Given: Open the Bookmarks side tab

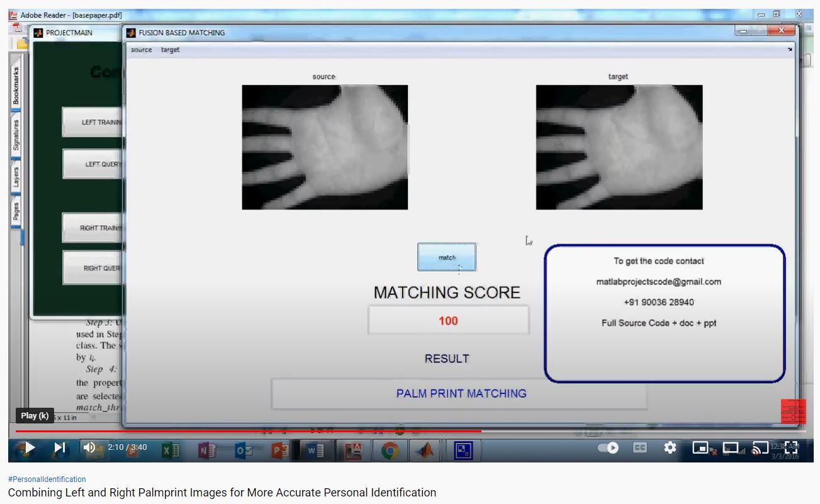Looking at the screenshot, I should [16, 86].
